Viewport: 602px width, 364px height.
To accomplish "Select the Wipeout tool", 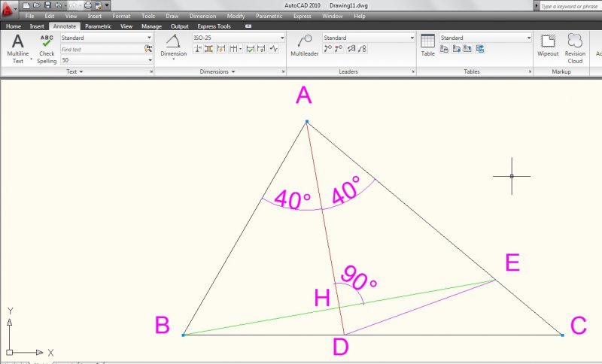I will coord(548,45).
